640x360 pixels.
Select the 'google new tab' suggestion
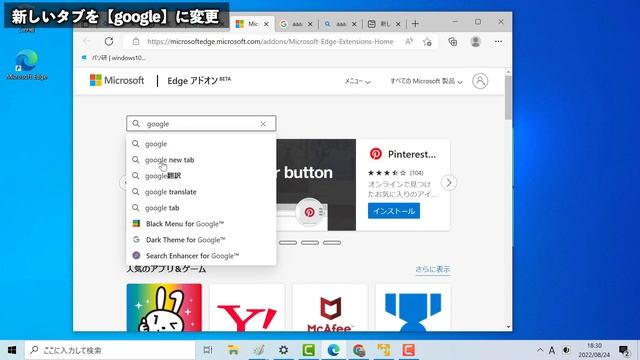(x=201, y=160)
